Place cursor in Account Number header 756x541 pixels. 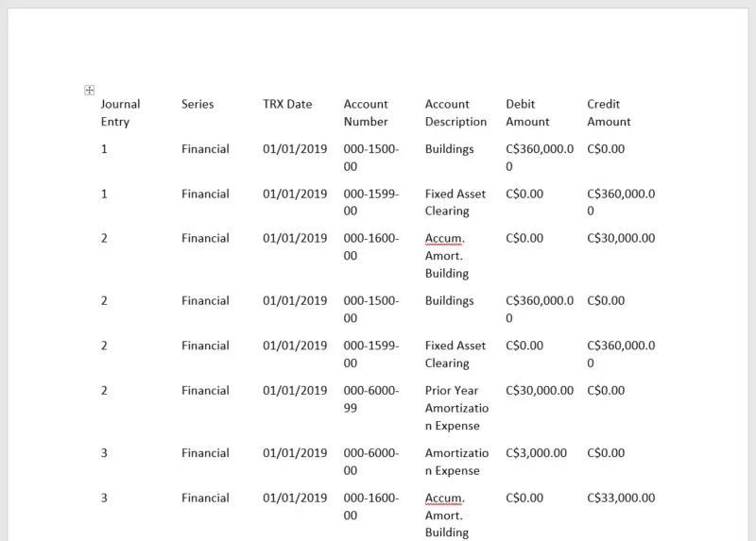pyautogui.click(x=366, y=112)
